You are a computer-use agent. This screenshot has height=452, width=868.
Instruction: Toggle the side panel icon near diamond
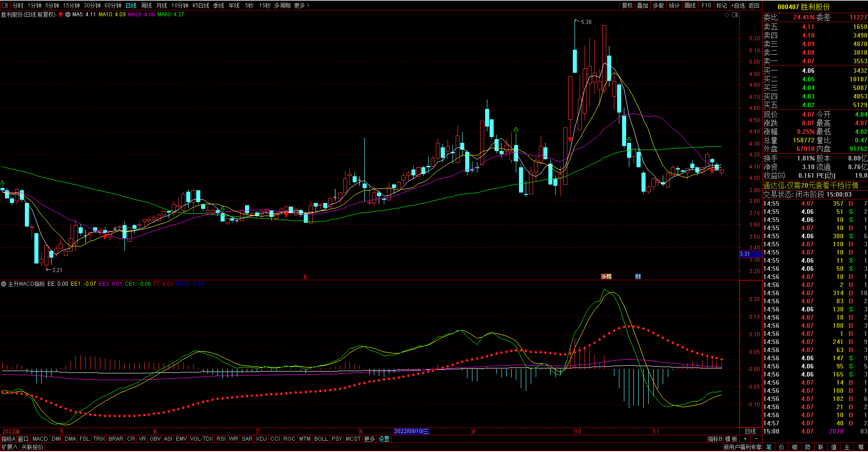(735, 15)
